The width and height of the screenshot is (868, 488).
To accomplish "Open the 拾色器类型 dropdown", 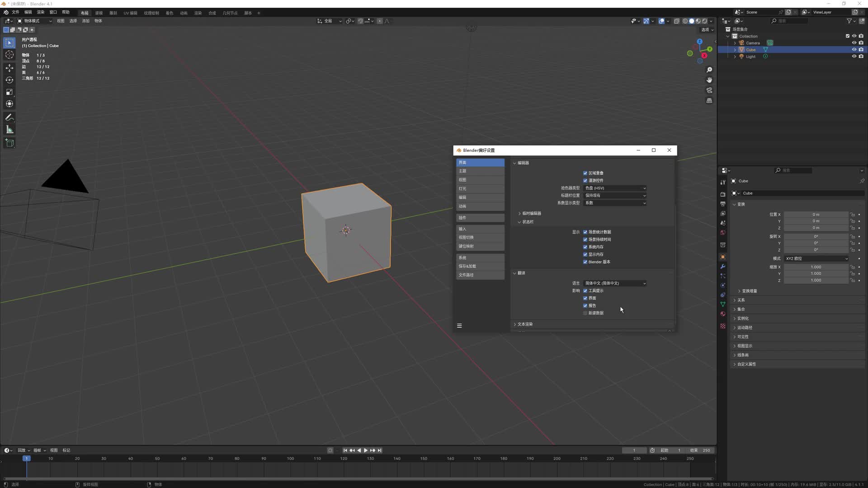I will [x=615, y=188].
